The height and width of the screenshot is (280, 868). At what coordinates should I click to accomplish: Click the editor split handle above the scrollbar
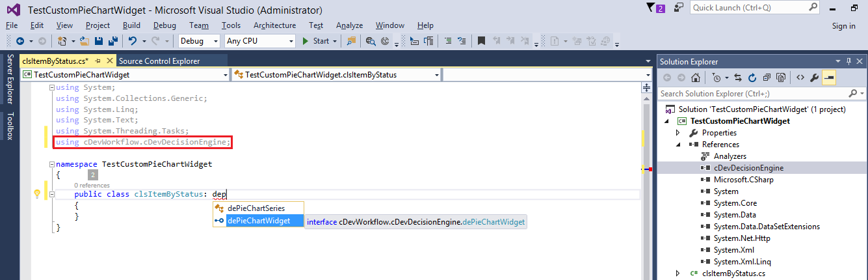click(646, 87)
